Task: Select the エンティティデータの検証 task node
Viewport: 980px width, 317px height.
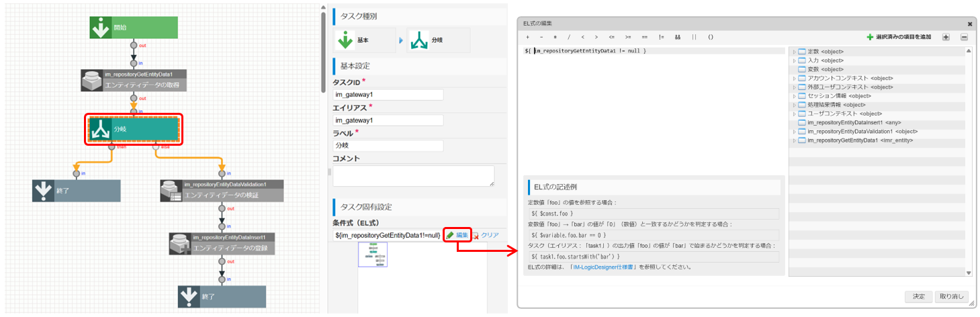Action: click(x=213, y=191)
